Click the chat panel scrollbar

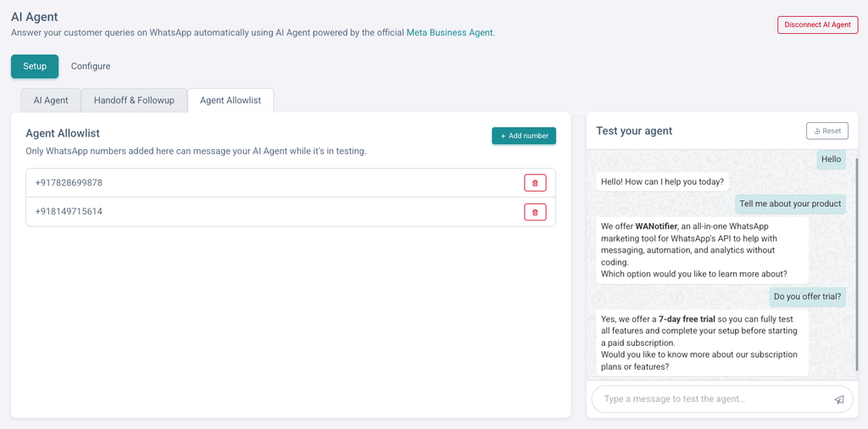[x=856, y=263]
